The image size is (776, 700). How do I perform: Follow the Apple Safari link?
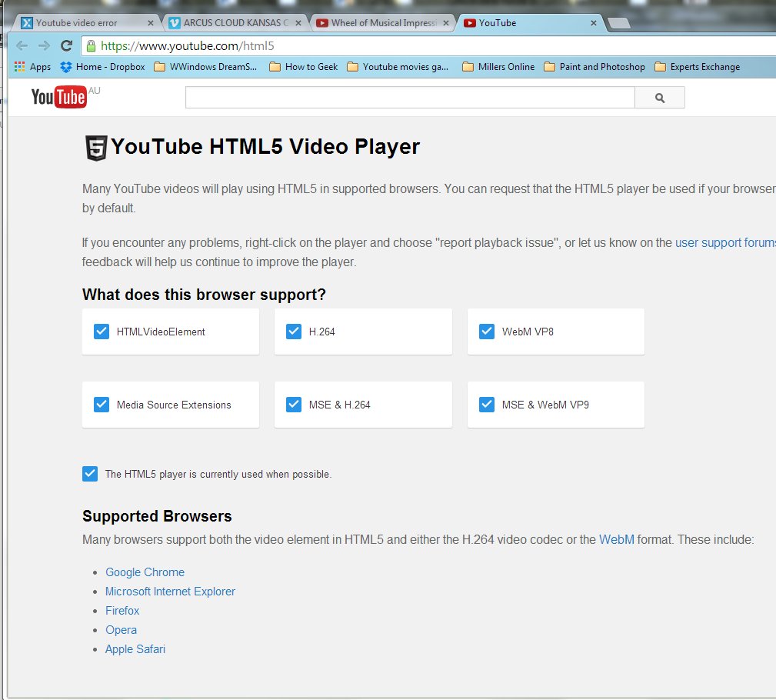pos(135,649)
